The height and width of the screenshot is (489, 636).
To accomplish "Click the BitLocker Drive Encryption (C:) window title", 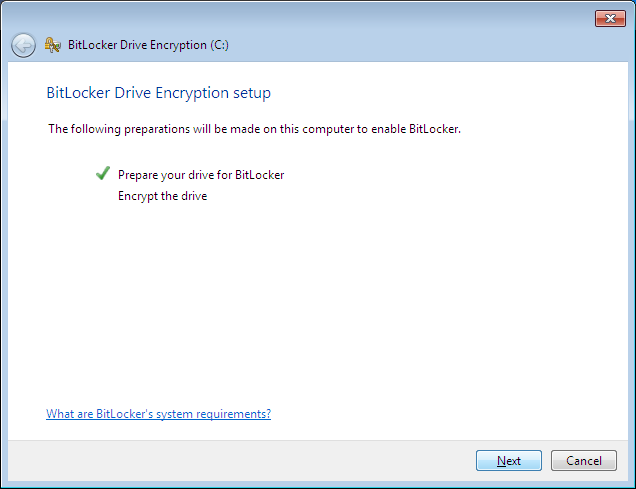I will [148, 45].
